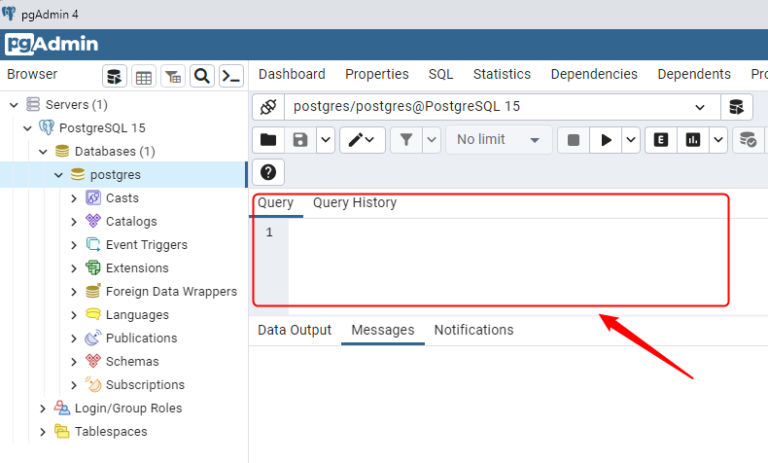Open the Dashboard tab
The width and height of the screenshot is (768, 463).
click(x=291, y=74)
